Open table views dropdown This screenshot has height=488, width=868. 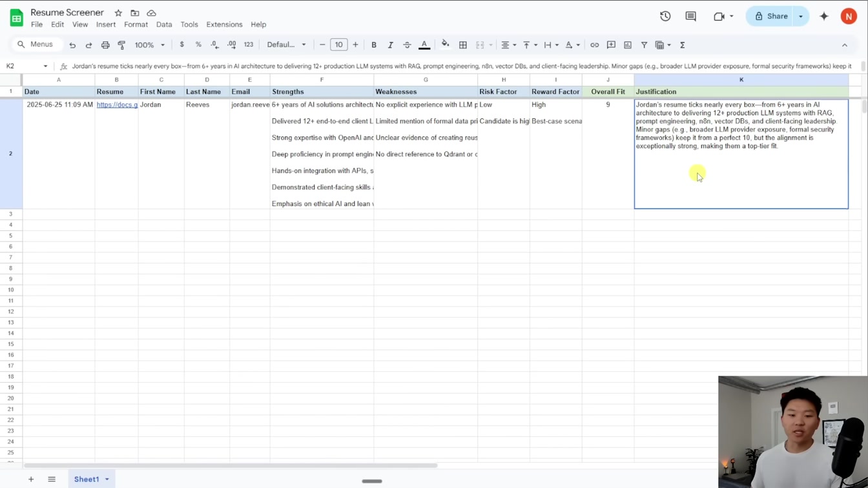coord(663,45)
